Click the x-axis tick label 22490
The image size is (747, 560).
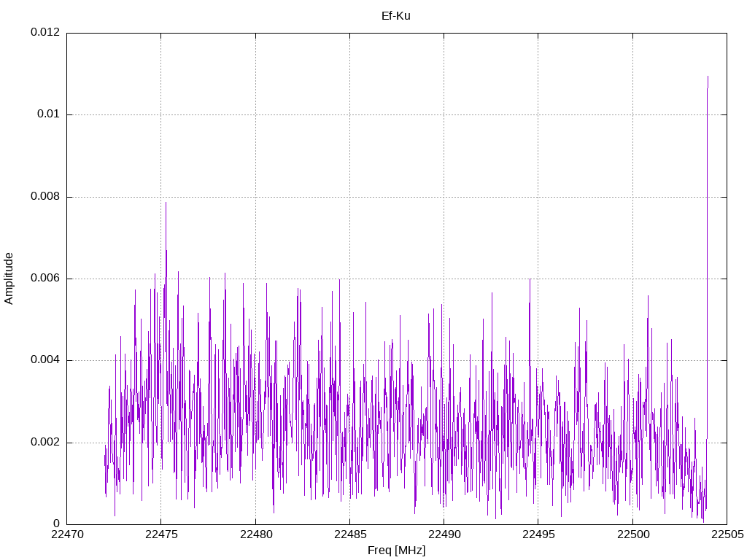tap(444, 534)
